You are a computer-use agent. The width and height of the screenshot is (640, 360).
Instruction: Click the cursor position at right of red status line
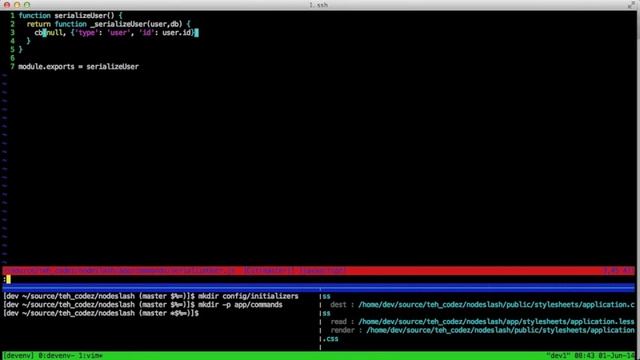pyautogui.click(x=618, y=271)
